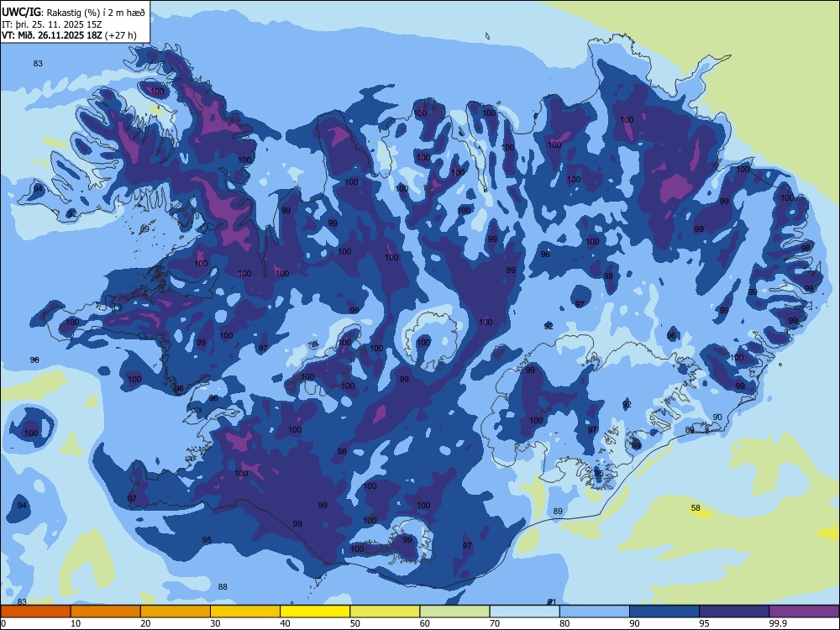Click the '88' value off the south coast

(x=223, y=586)
